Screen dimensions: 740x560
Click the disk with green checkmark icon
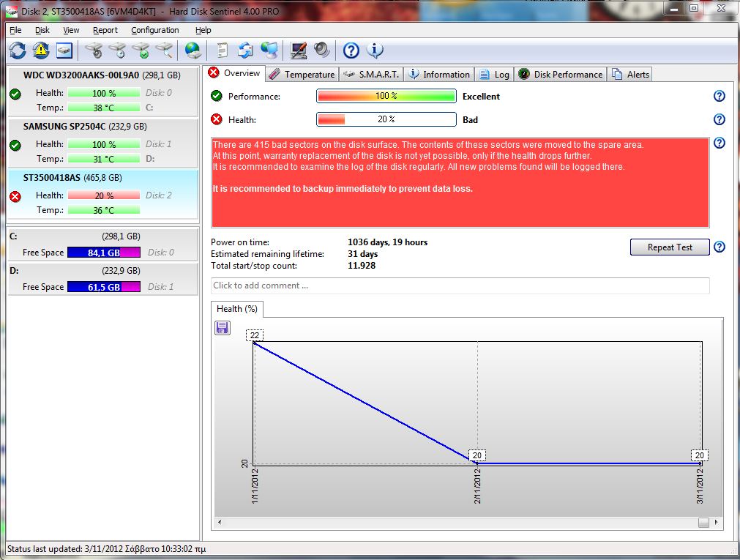(141, 50)
